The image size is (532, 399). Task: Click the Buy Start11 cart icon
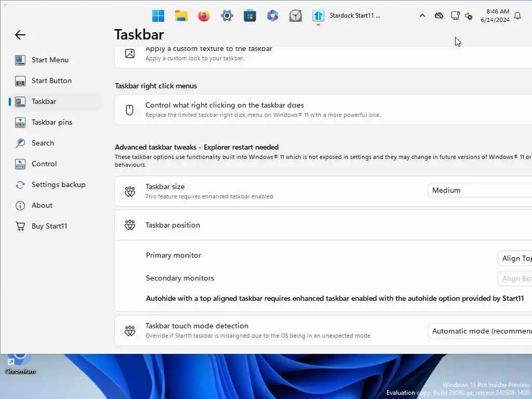[x=20, y=226]
